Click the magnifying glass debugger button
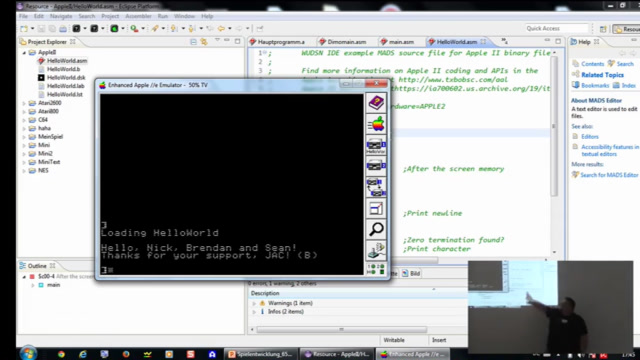 [376, 229]
